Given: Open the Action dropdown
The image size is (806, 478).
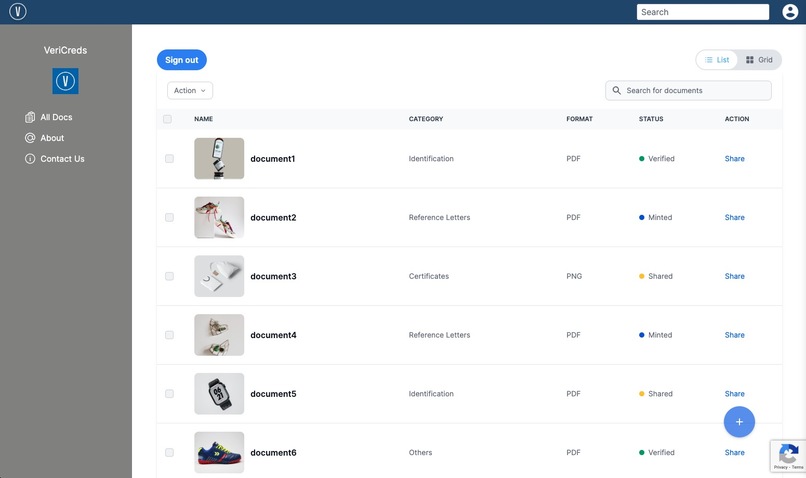Looking at the screenshot, I should (190, 90).
